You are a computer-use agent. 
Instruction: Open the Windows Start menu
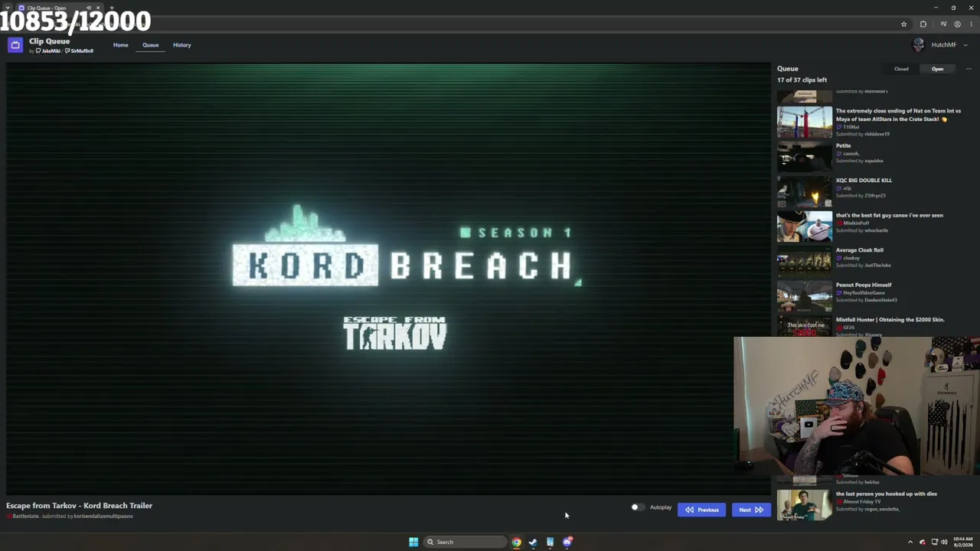click(413, 542)
